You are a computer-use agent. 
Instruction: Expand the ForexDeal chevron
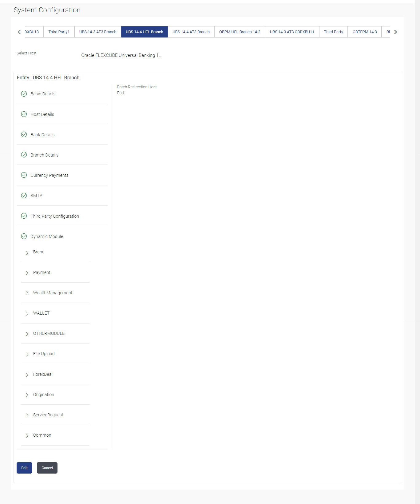[27, 375]
